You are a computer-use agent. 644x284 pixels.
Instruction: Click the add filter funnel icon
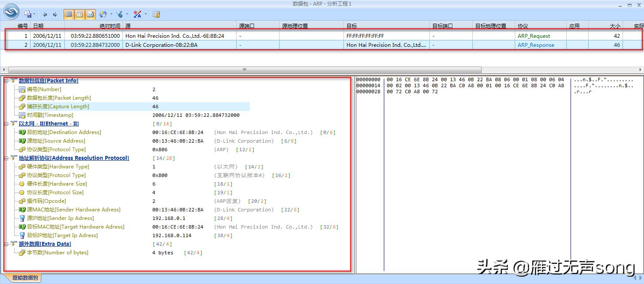tap(120, 14)
